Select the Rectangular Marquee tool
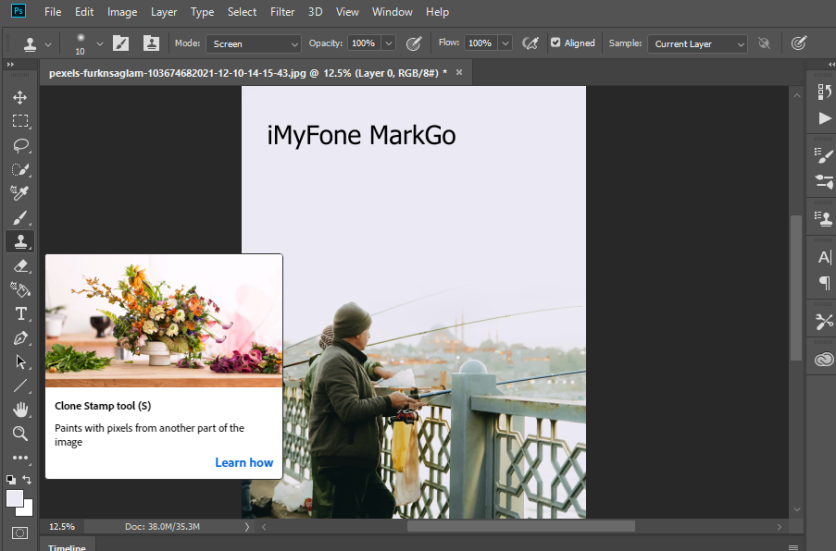The height and width of the screenshot is (551, 836). tap(20, 121)
